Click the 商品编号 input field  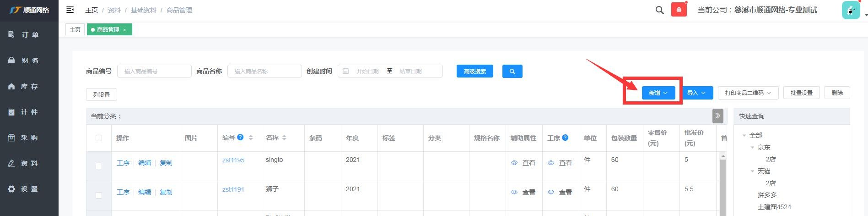(154, 71)
